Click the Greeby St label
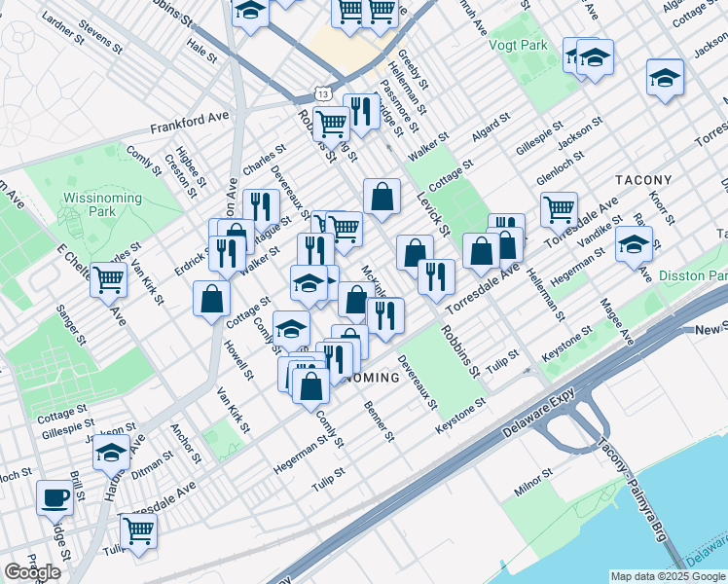Image resolution: width=728 pixels, height=584 pixels. pyautogui.click(x=414, y=70)
